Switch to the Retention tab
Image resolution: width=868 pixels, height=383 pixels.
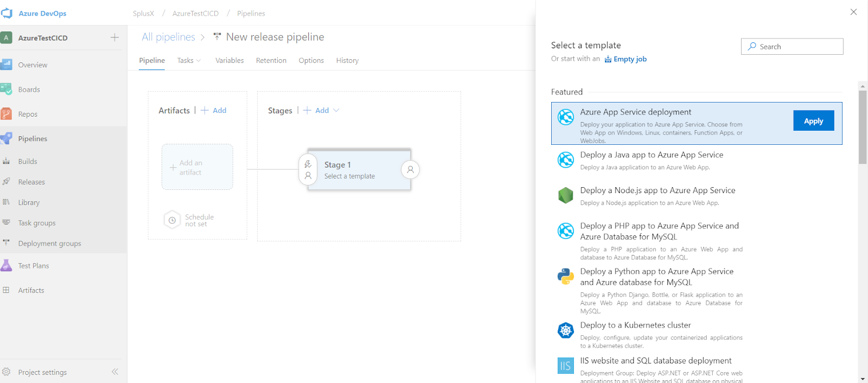[271, 60]
